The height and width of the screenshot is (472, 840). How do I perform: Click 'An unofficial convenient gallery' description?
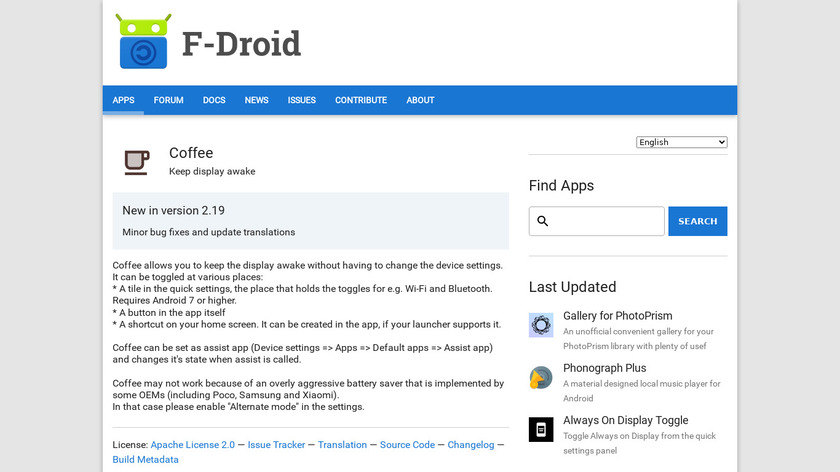click(x=639, y=339)
